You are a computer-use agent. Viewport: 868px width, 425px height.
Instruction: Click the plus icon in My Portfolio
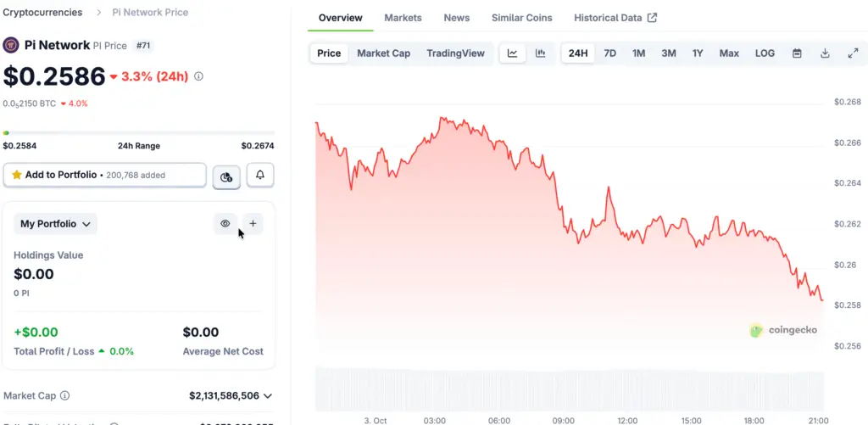253,224
